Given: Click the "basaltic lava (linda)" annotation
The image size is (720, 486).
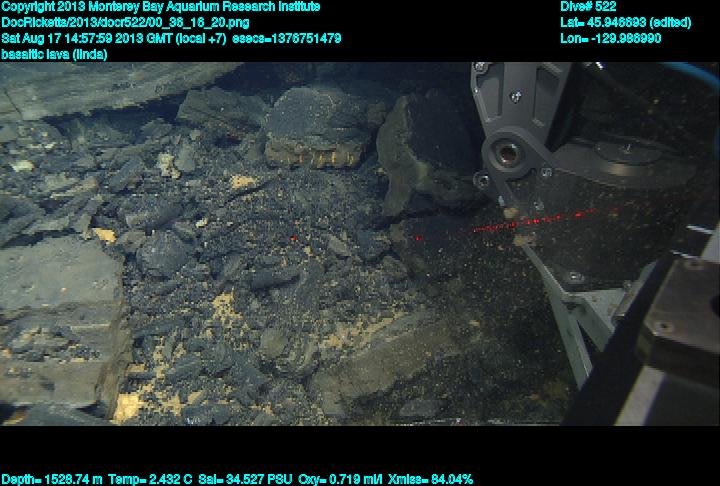Looking at the screenshot, I should coord(55,54).
